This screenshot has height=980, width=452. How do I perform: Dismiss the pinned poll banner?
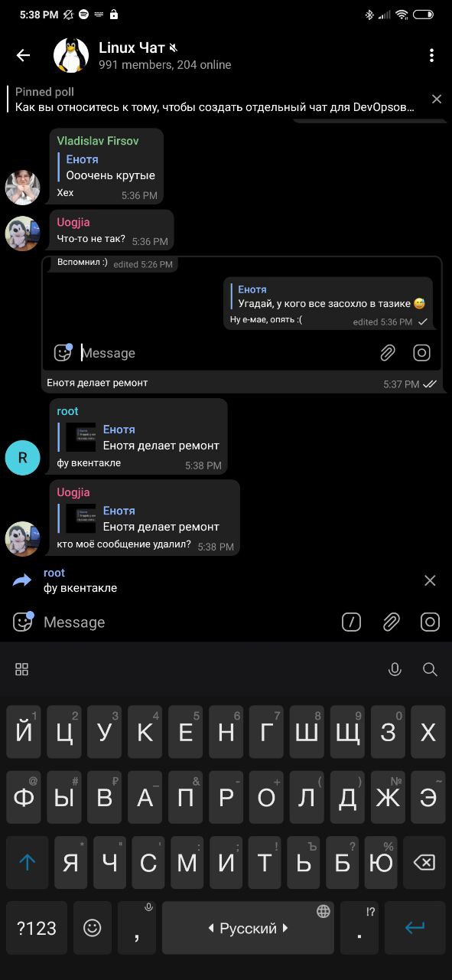pos(436,99)
